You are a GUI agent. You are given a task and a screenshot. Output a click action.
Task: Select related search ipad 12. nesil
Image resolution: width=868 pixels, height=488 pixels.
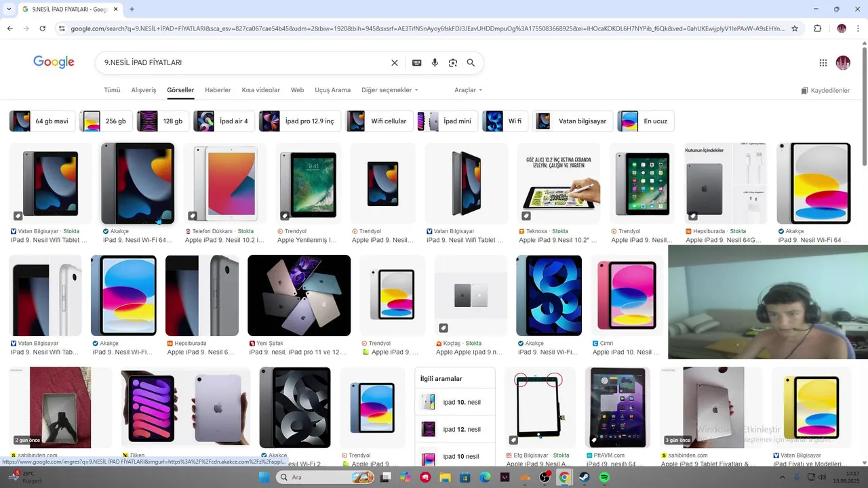(x=455, y=429)
